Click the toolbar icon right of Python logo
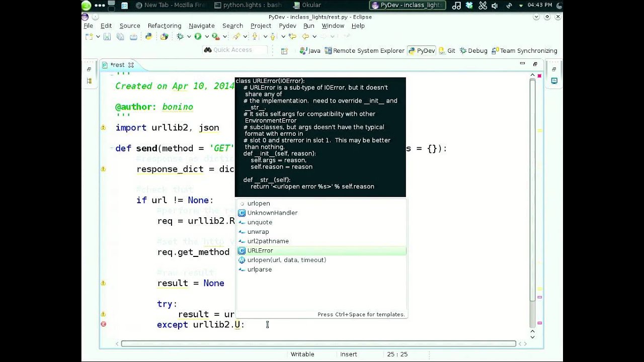Image resolution: width=644 pixels, height=362 pixels. pos(164,36)
